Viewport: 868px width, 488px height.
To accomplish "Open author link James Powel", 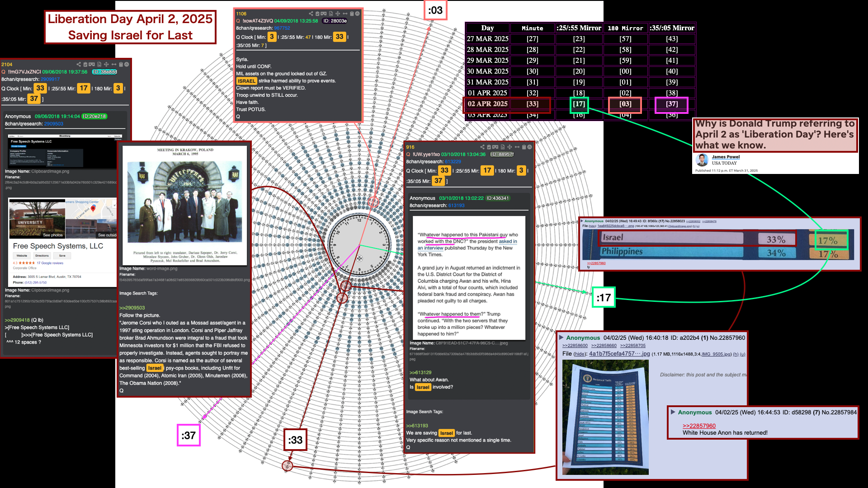I will [x=726, y=157].
